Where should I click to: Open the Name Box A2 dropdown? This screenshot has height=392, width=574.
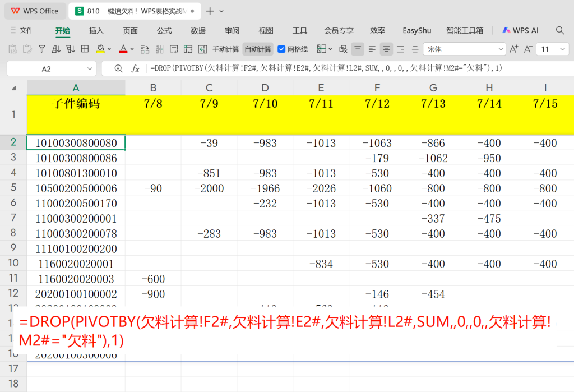(90, 69)
